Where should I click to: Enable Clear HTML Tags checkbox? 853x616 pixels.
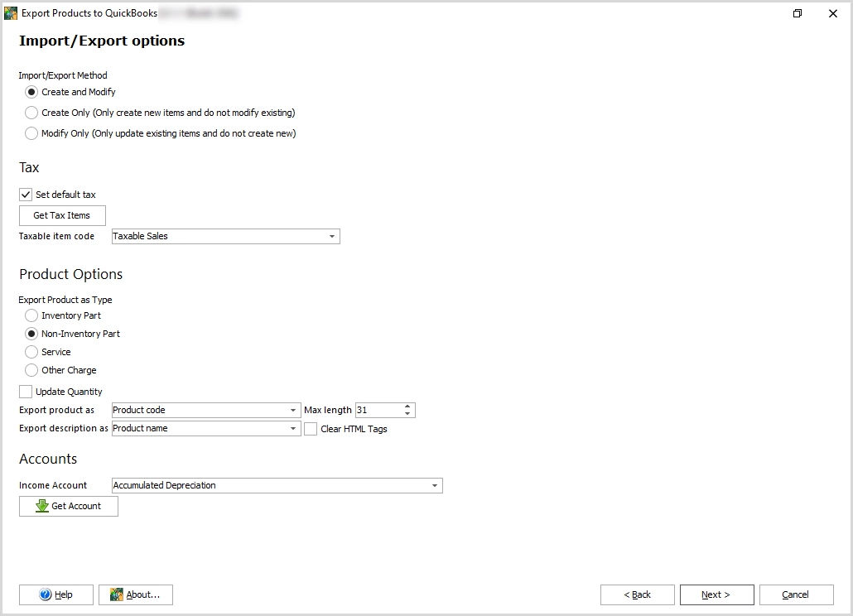pyautogui.click(x=311, y=429)
